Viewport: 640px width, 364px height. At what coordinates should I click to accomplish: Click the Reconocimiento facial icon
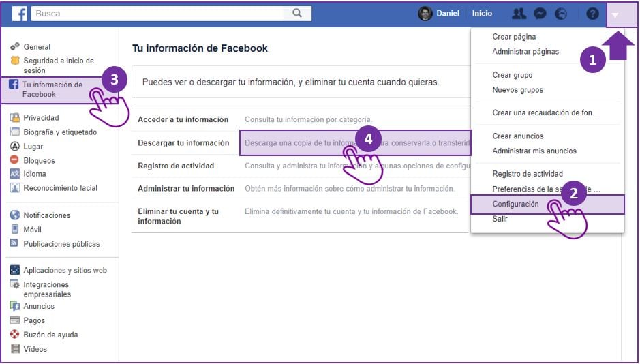pyautogui.click(x=15, y=187)
